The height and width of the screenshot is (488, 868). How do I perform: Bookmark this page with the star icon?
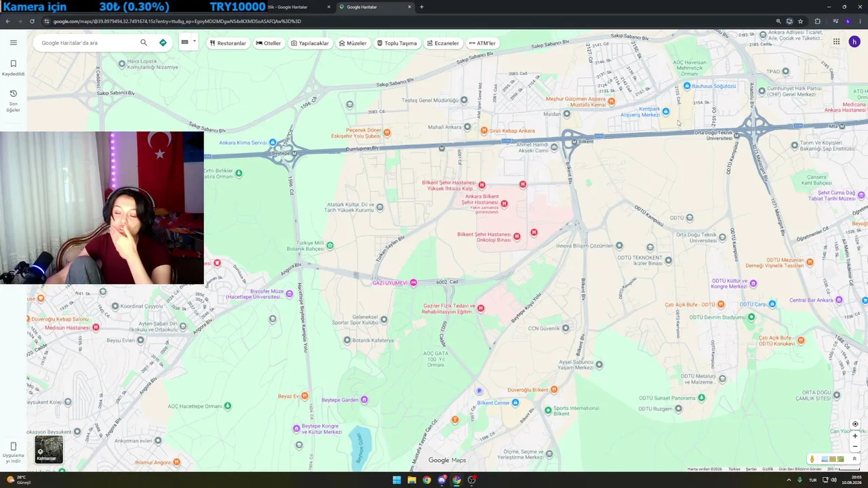tap(800, 21)
